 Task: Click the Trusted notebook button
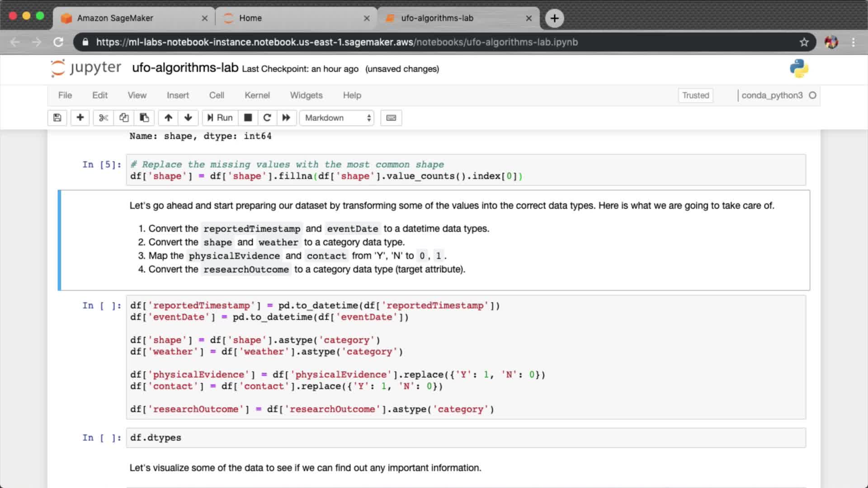(695, 95)
